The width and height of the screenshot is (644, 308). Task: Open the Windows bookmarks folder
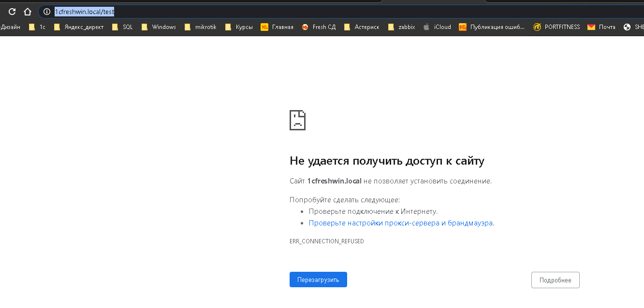pos(159,27)
